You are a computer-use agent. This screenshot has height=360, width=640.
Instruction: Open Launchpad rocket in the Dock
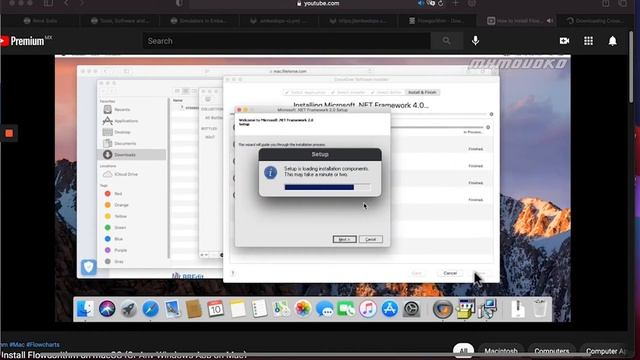point(129,309)
